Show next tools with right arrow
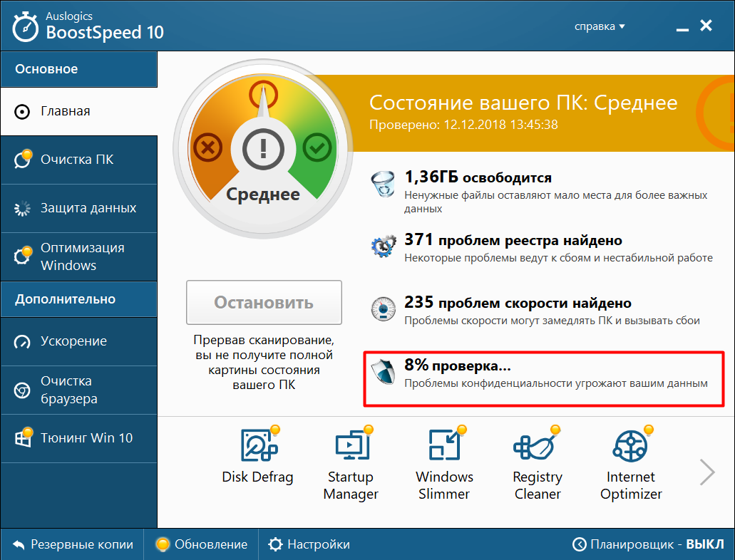This screenshot has width=735, height=560. click(707, 472)
